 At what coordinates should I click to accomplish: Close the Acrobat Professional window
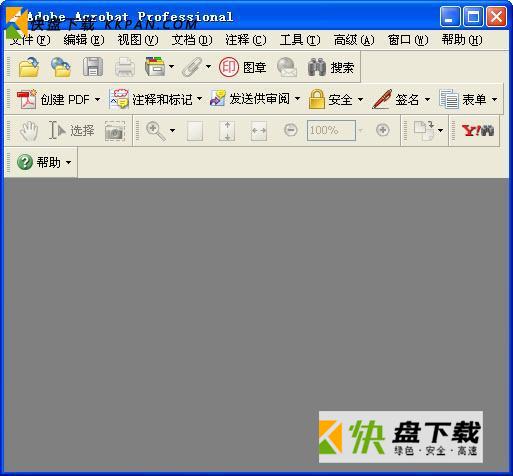point(497,16)
